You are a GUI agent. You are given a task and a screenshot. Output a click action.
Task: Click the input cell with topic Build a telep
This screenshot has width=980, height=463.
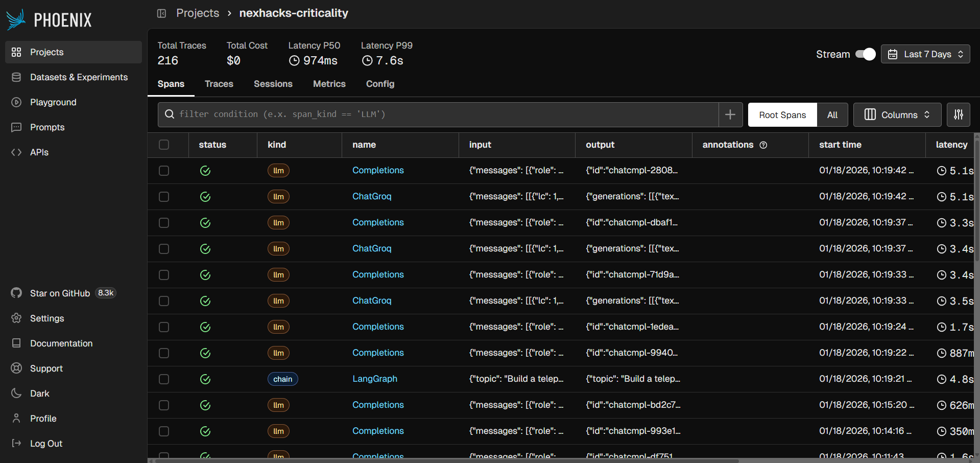pyautogui.click(x=516, y=379)
